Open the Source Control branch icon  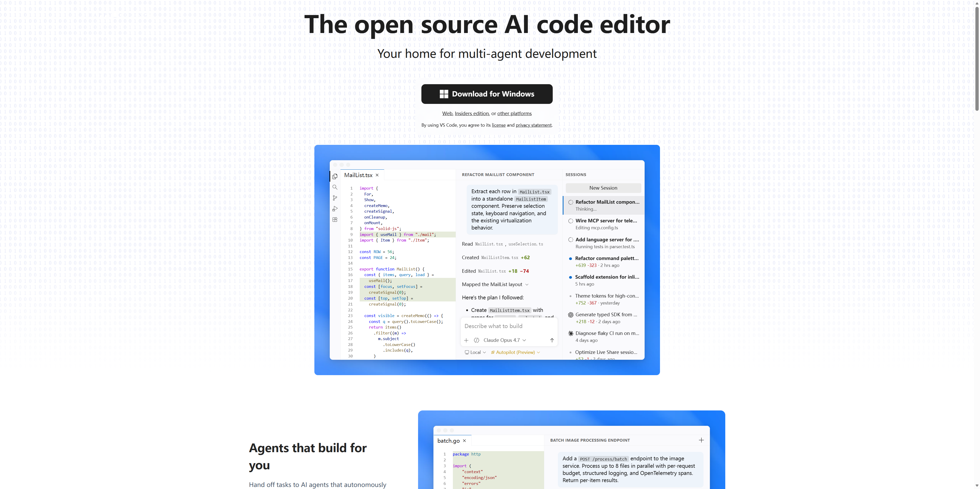pos(335,198)
